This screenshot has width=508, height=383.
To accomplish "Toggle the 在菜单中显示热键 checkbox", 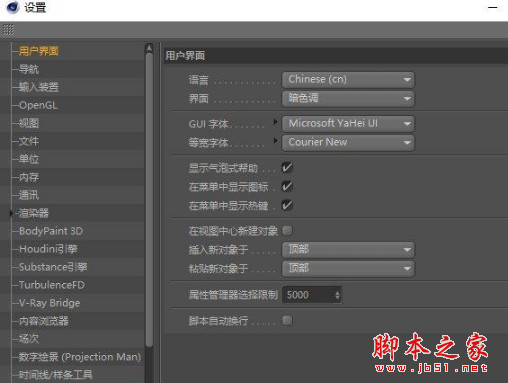I will pyautogui.click(x=287, y=205).
